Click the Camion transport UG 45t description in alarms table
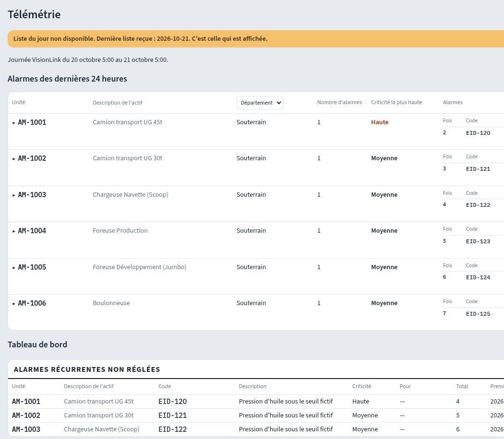The width and height of the screenshot is (504, 439). point(128,122)
